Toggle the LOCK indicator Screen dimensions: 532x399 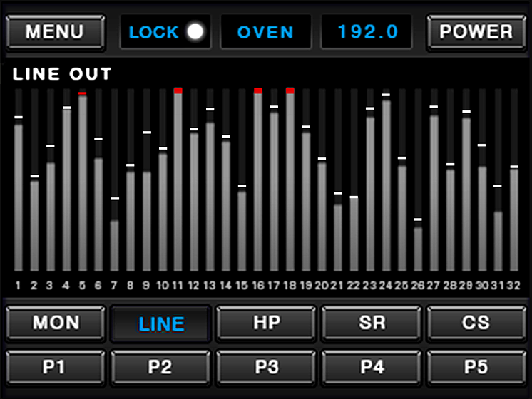[x=165, y=32]
